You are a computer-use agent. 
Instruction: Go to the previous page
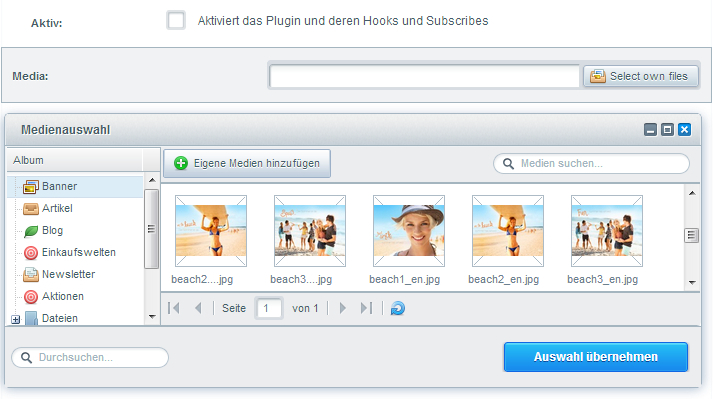198,308
